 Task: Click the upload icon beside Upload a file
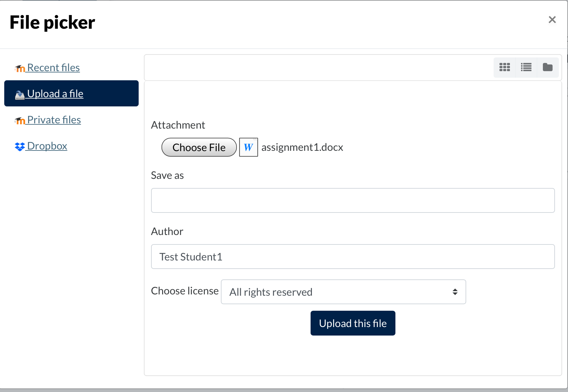(x=20, y=95)
